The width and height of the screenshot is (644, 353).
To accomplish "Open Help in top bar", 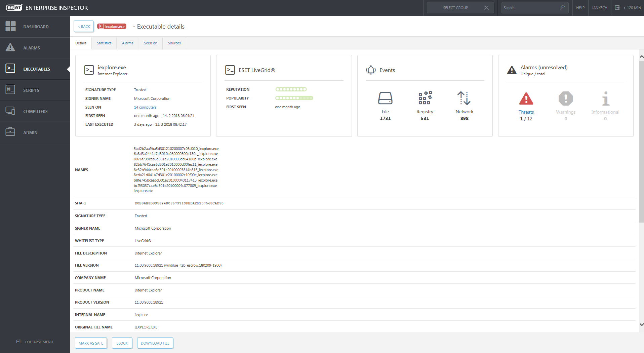I will (580, 8).
